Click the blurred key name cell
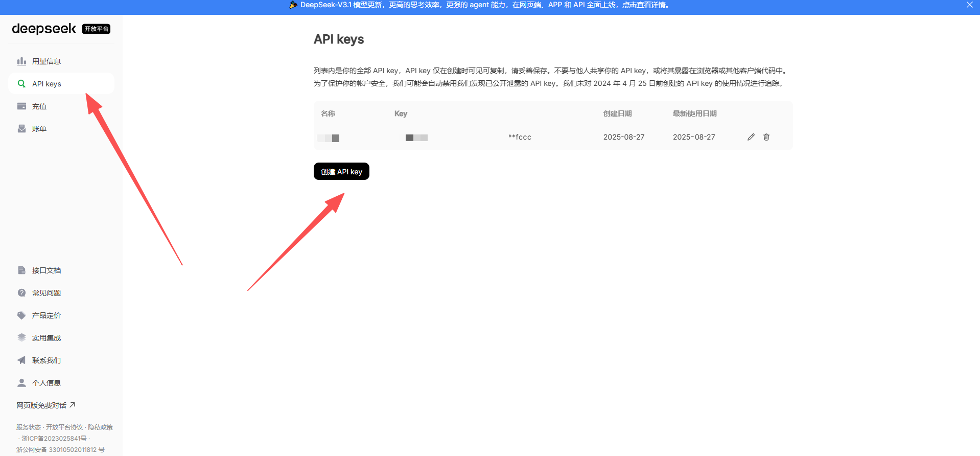Image resolution: width=980 pixels, height=456 pixels. [x=329, y=138]
